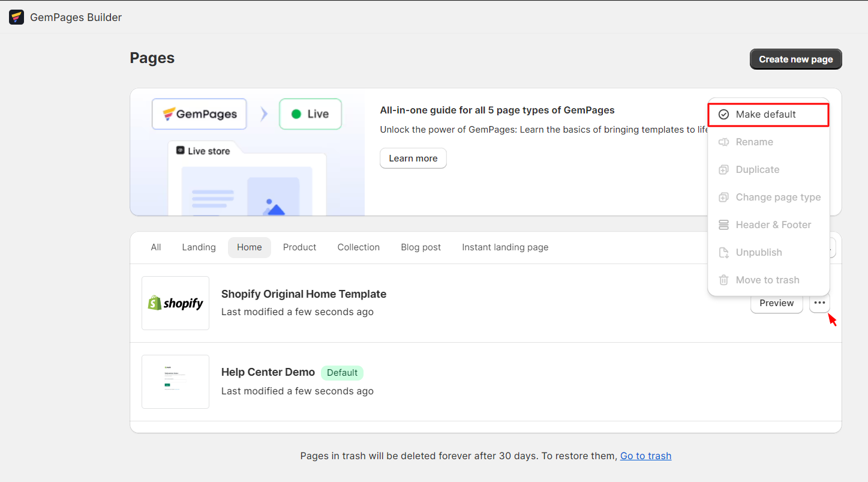This screenshot has width=868, height=482.
Task: Click the Shopify template thumbnail
Action: pyautogui.click(x=175, y=303)
